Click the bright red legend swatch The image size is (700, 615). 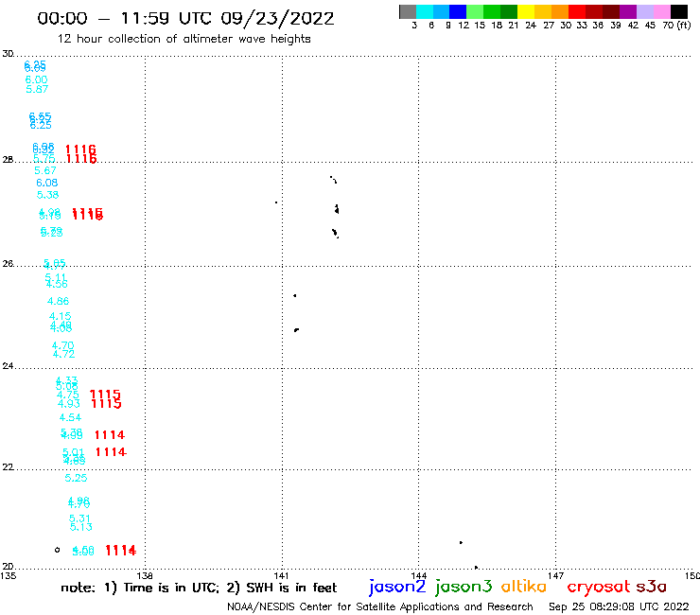tap(577, 11)
